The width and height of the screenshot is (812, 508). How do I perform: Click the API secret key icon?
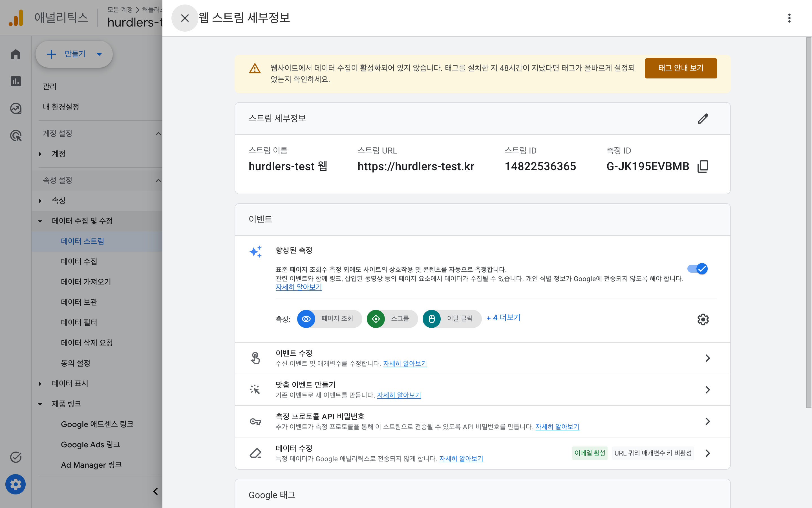255,421
